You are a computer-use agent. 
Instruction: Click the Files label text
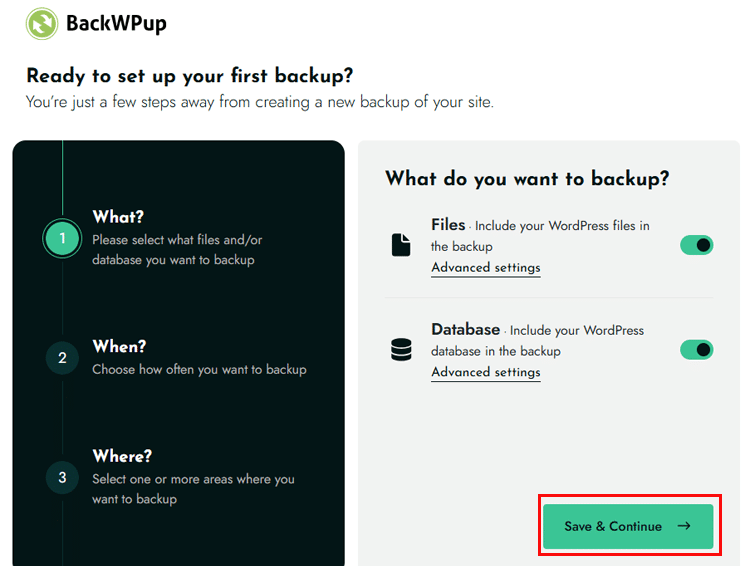pos(448,225)
